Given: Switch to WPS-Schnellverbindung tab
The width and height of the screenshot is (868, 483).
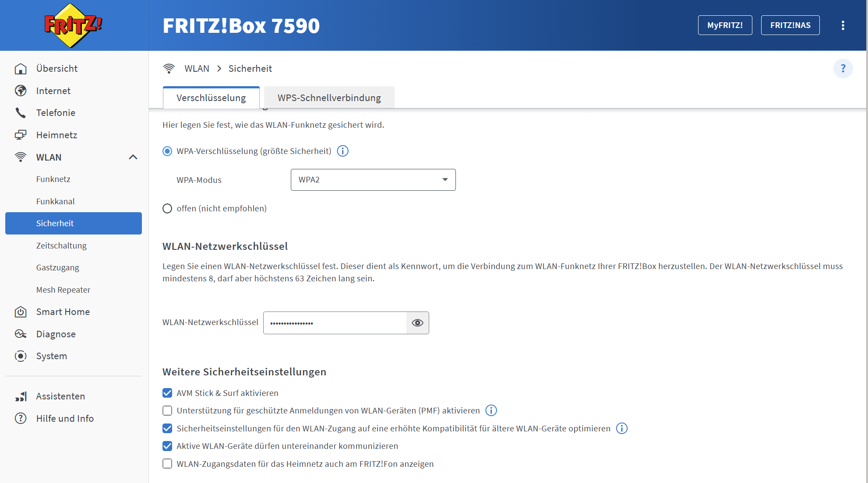Looking at the screenshot, I should pos(329,98).
